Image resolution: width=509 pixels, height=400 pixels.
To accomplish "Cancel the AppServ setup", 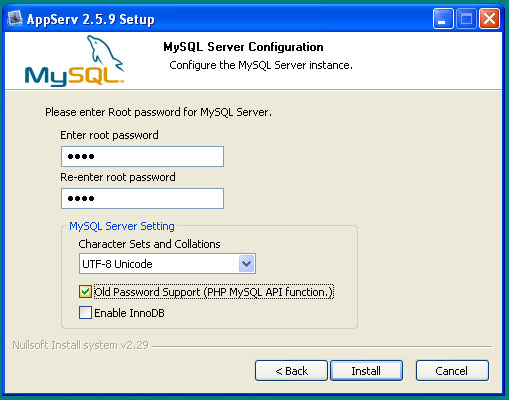I will [452, 371].
